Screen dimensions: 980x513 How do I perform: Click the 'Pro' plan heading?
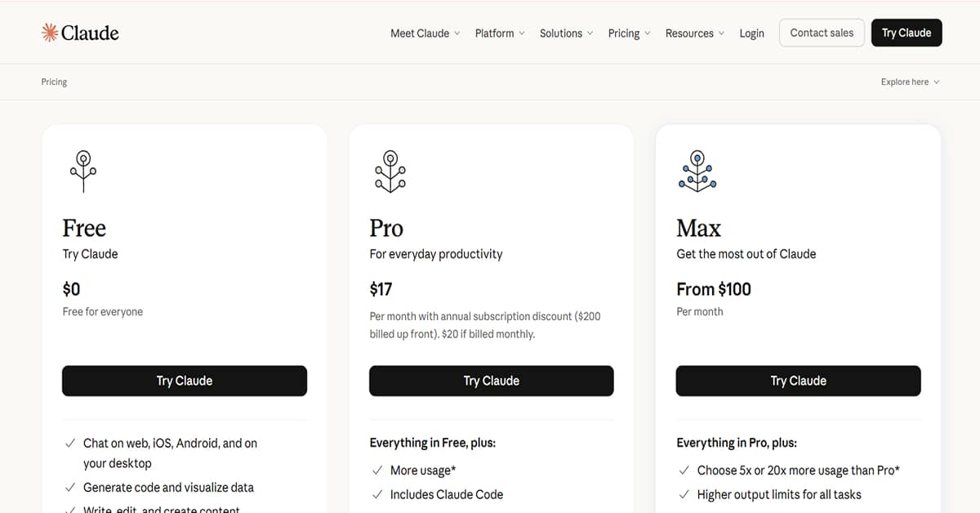386,228
